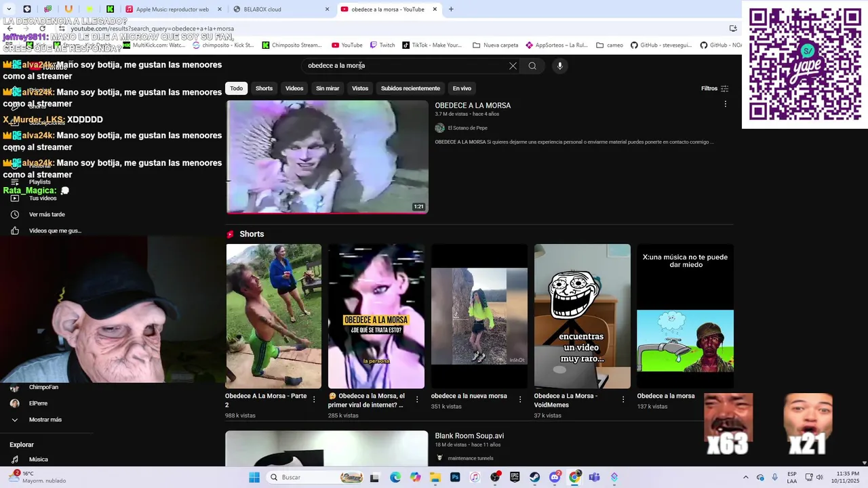868x488 pixels.
Task: Select the Videos filter chip
Action: point(294,88)
